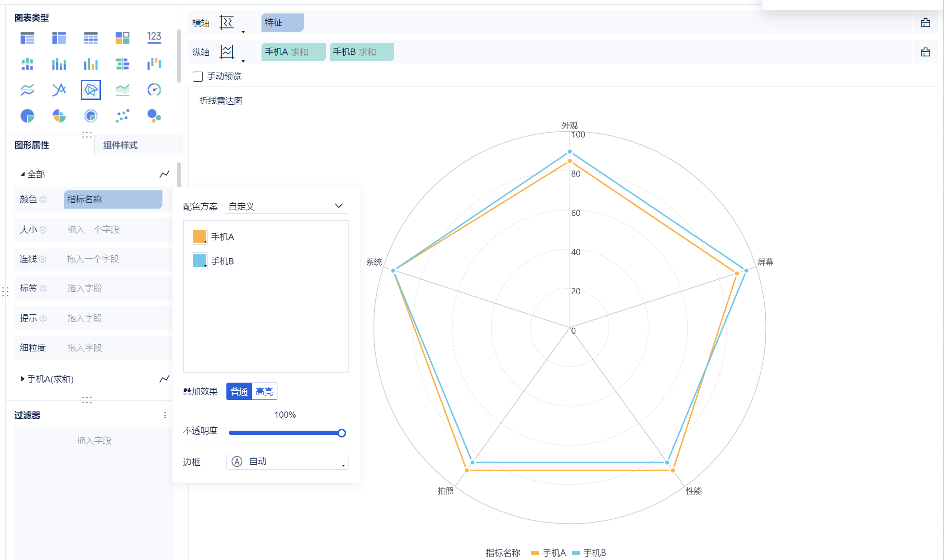Open the 边框 自动 dropdown

(x=287, y=461)
